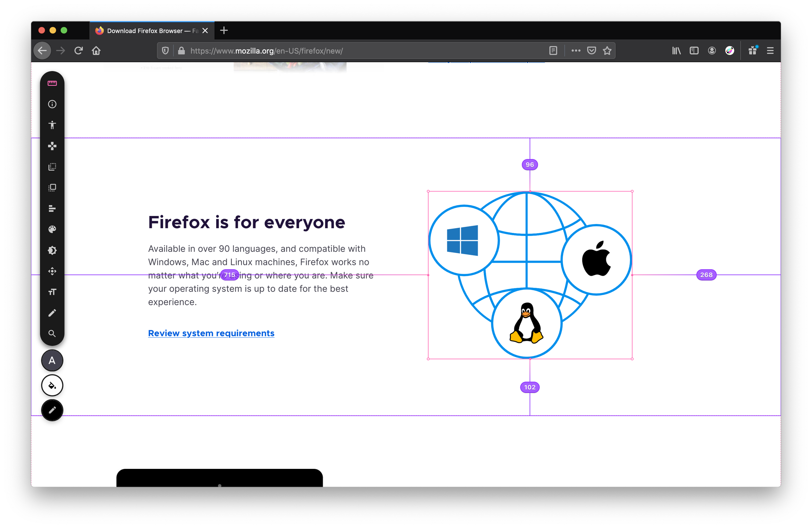This screenshot has height=528, width=812.
Task: Close the Download Firefox Browser tab
Action: click(205, 31)
